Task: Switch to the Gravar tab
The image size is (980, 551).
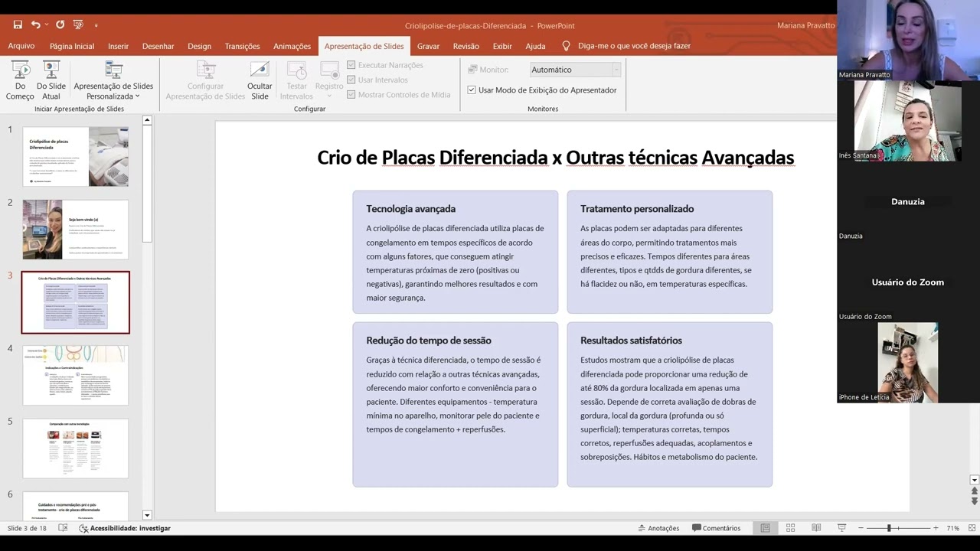Action: [x=428, y=46]
